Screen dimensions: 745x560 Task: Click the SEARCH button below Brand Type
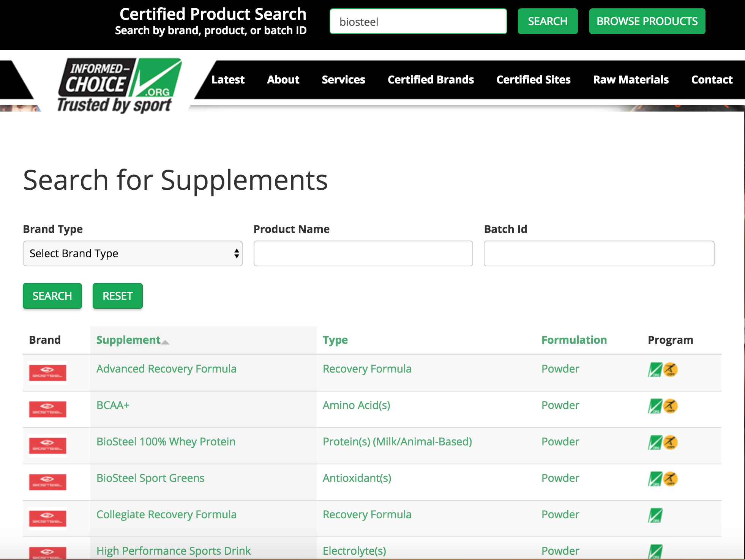(52, 296)
